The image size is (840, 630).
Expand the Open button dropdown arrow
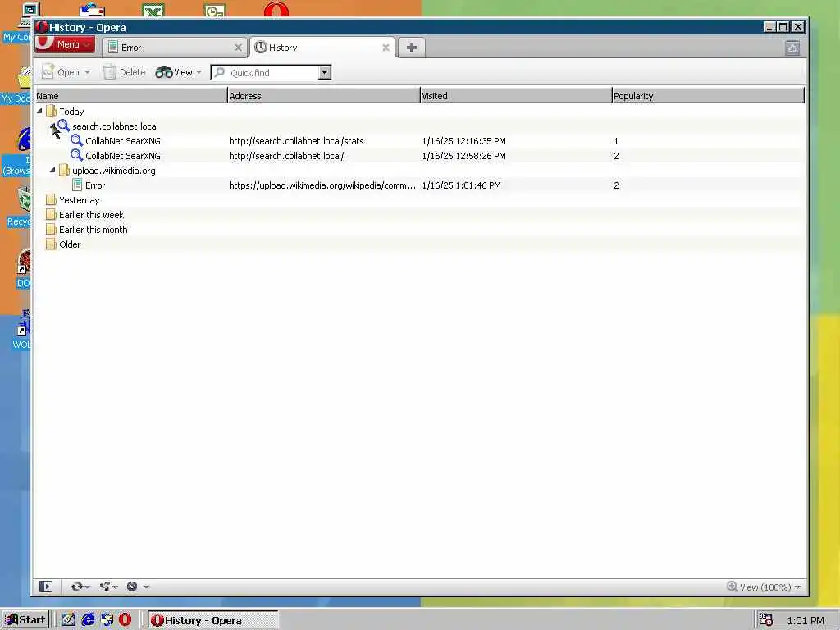[87, 72]
